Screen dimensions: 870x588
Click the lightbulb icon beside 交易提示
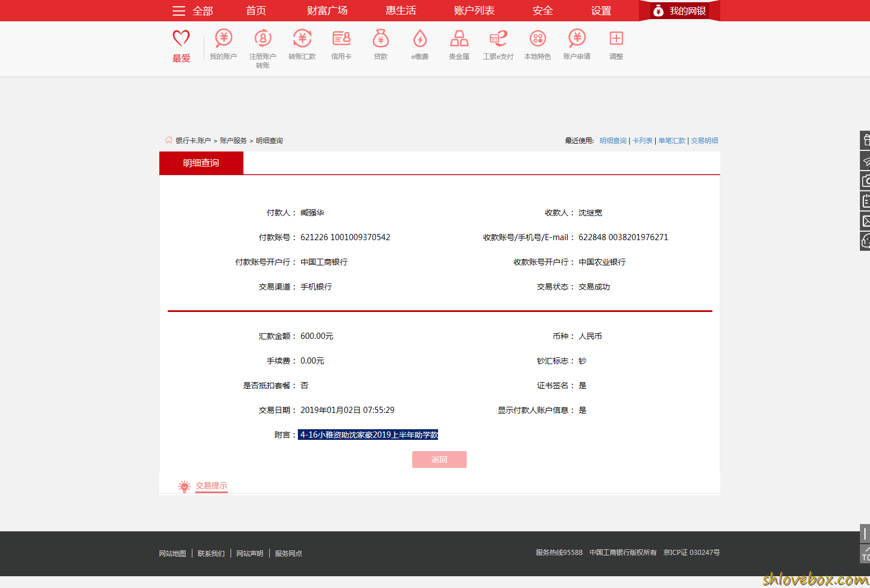pos(184,486)
